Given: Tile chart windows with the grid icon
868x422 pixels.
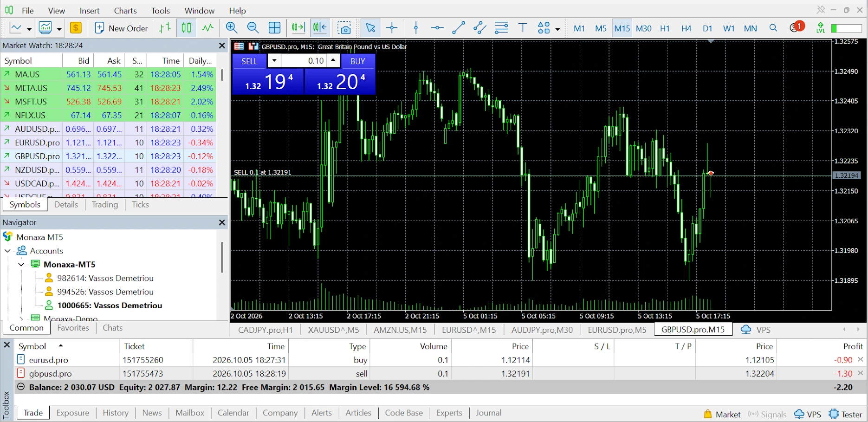Looking at the screenshot, I should [275, 28].
